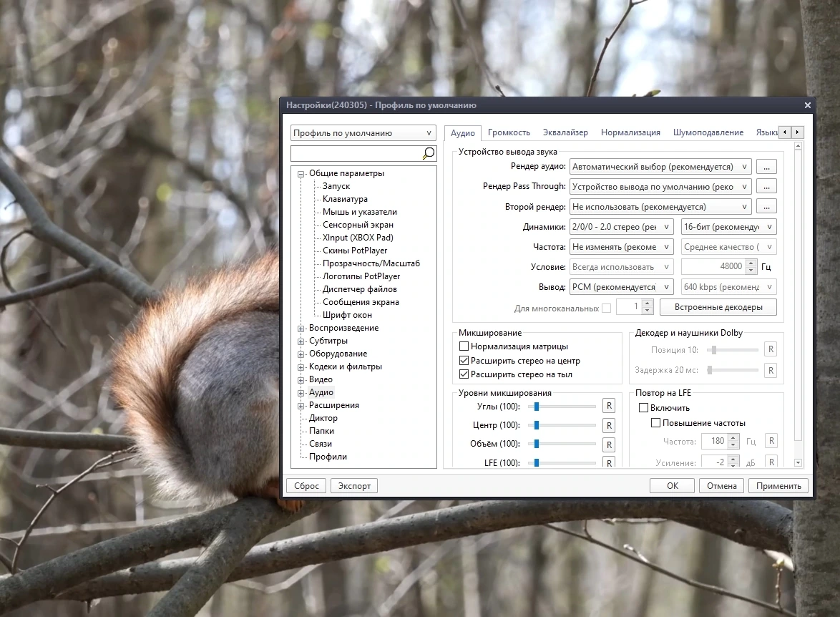Click the Применить button
The image size is (840, 617).
778,486
